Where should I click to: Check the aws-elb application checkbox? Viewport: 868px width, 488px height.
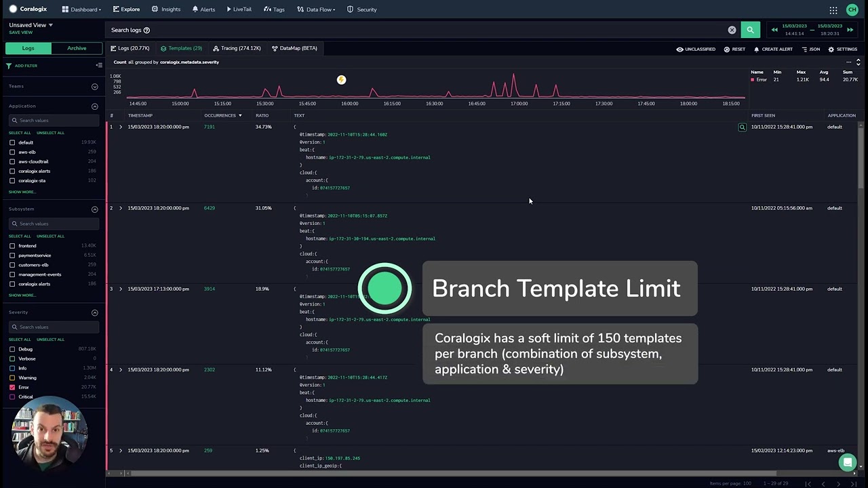tap(12, 152)
